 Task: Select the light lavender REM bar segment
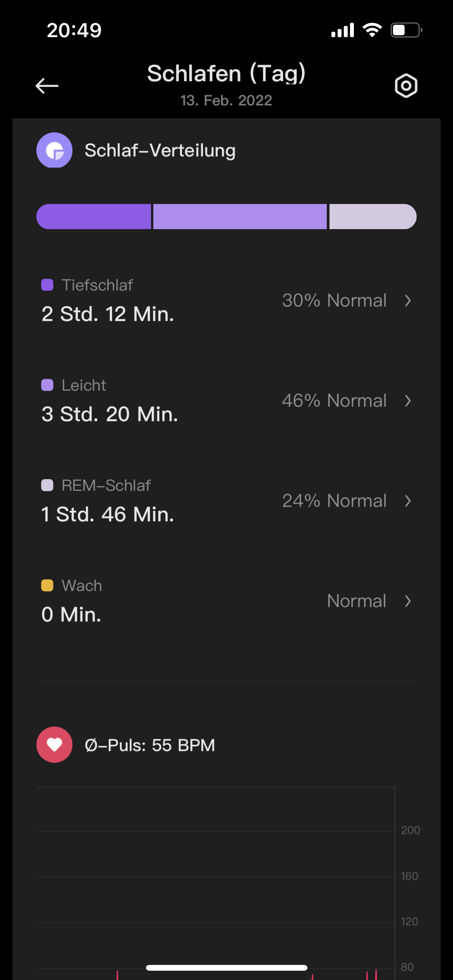pos(372,216)
